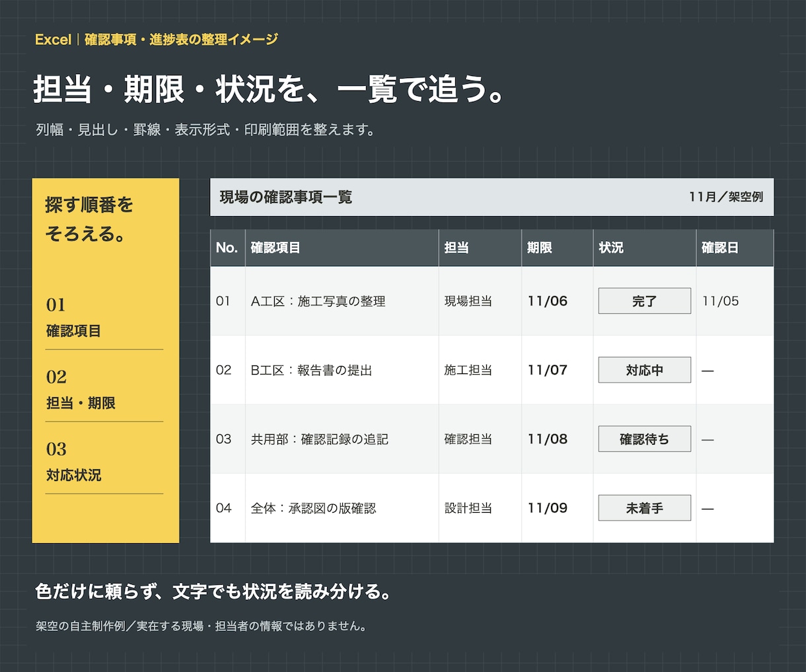
Task: Click the 施工担当 cell
Action: tap(480, 370)
